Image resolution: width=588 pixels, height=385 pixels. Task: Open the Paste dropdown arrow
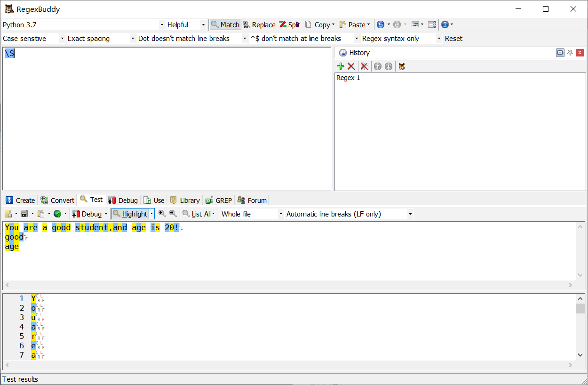point(368,24)
